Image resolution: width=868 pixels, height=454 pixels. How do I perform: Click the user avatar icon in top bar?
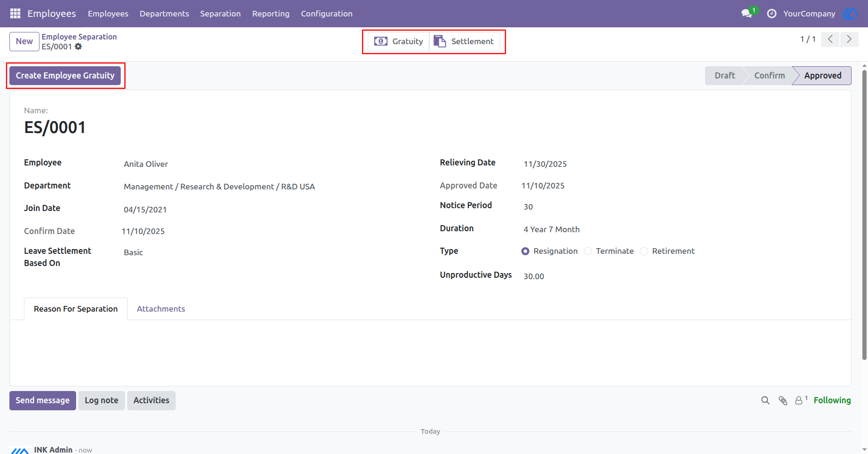[x=850, y=14]
